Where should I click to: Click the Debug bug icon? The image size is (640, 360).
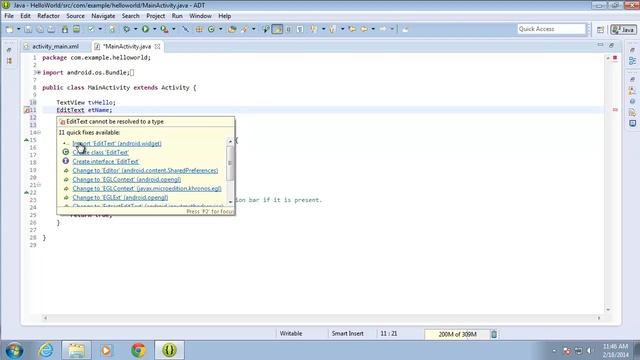point(127,29)
